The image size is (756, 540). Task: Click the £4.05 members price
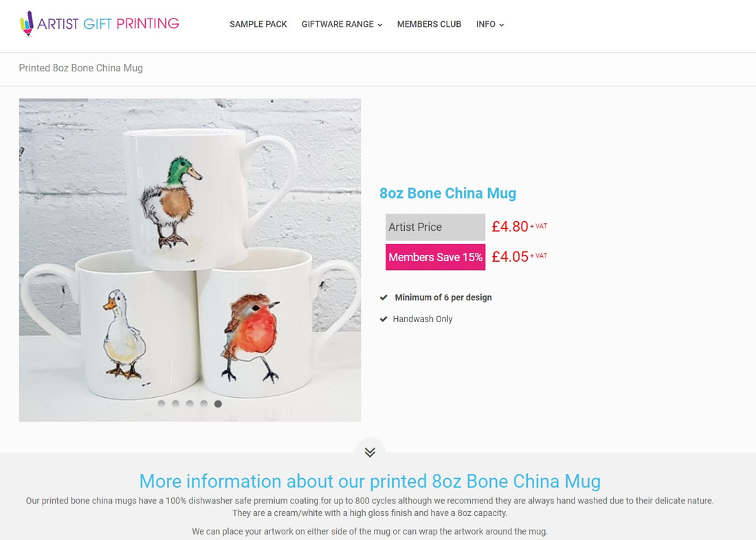click(x=510, y=256)
